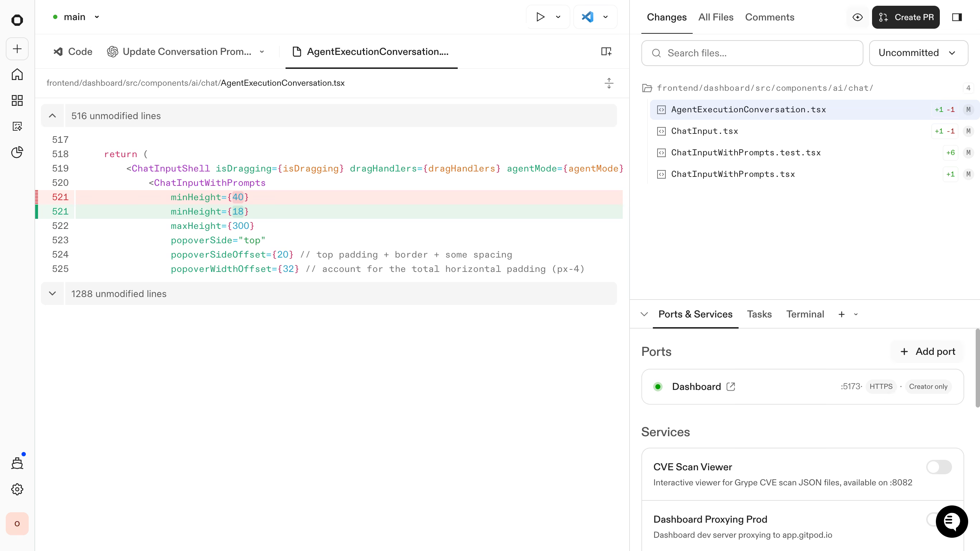This screenshot has height=551, width=980.
Task: Open the panel tab options dropdown chevron
Action: coord(856,314)
